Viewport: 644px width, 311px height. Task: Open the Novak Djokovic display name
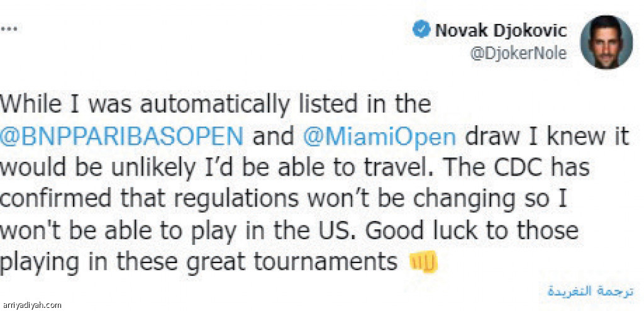pyautogui.click(x=501, y=30)
